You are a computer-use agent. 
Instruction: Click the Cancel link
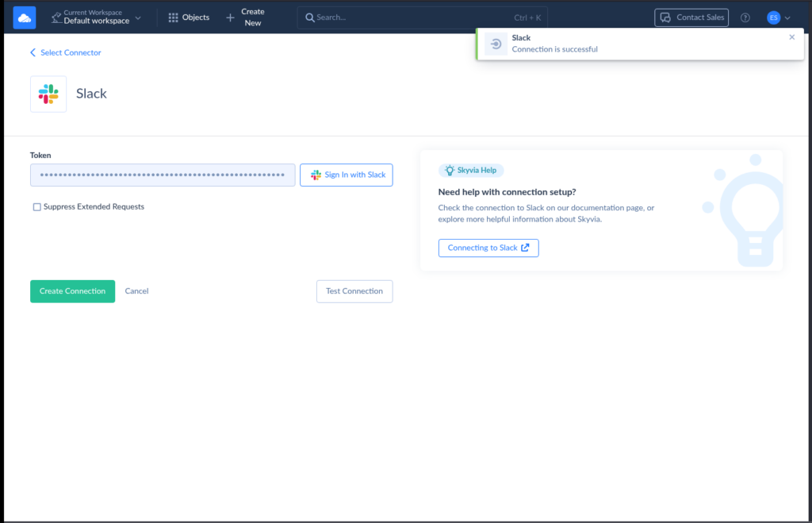136,291
